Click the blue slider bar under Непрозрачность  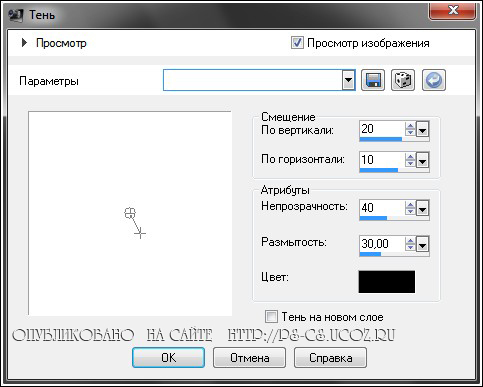(x=373, y=218)
